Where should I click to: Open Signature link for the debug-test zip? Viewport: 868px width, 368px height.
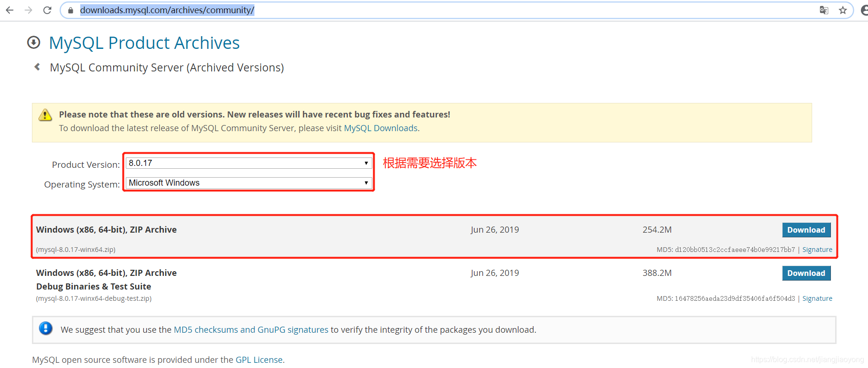click(817, 298)
